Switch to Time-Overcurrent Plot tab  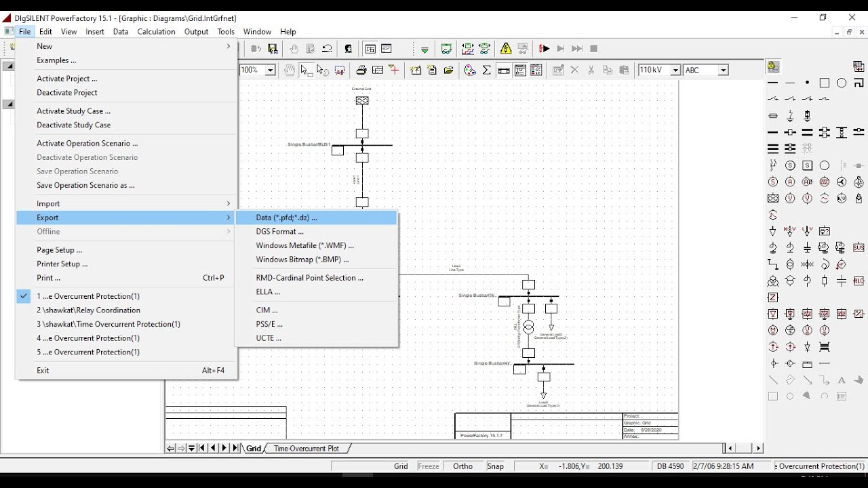coord(307,449)
